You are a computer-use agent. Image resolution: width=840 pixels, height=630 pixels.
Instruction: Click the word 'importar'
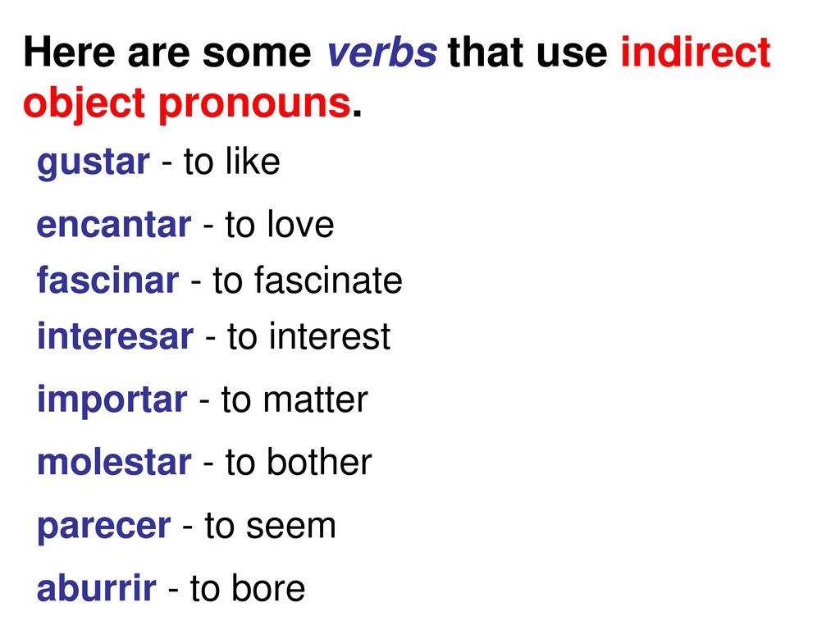tap(112, 400)
